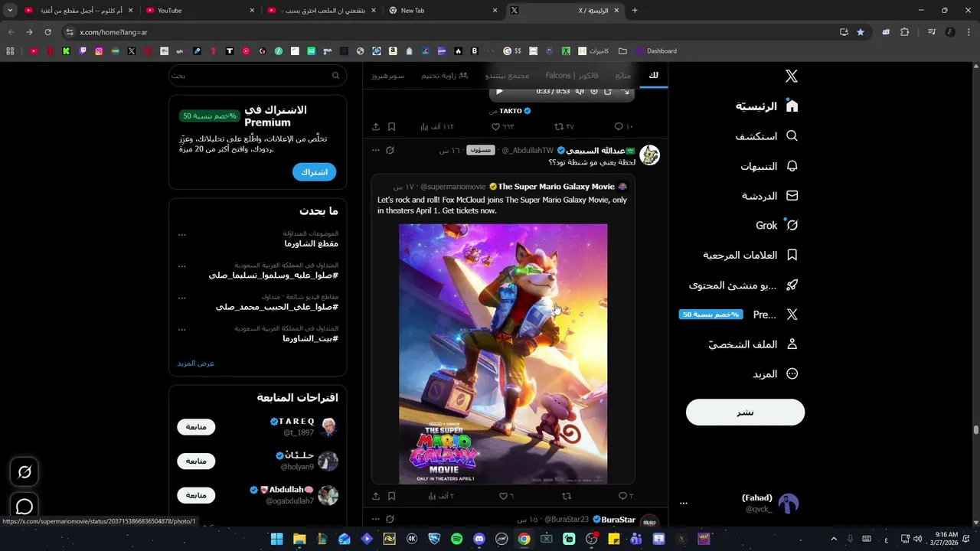The width and height of the screenshot is (980, 551).
Task: Share the TAKTO video post
Action: tap(376, 126)
